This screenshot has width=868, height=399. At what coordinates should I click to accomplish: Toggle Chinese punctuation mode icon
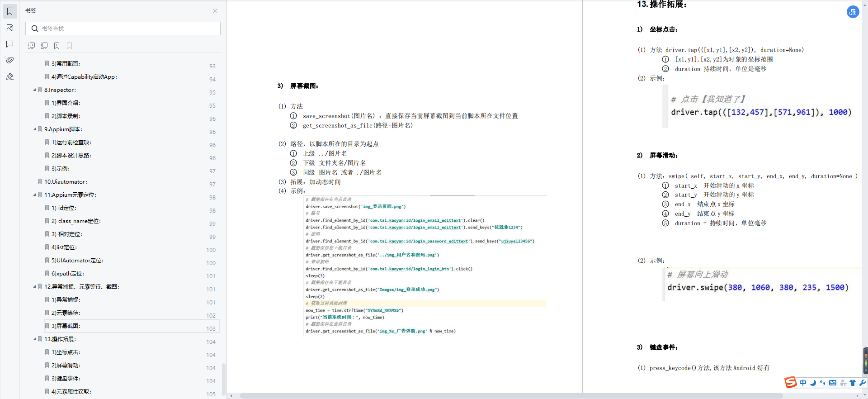pyautogui.click(x=822, y=383)
